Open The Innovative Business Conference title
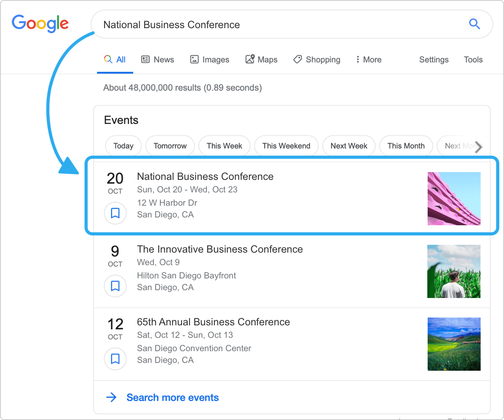This screenshot has height=420, width=504. [x=220, y=249]
